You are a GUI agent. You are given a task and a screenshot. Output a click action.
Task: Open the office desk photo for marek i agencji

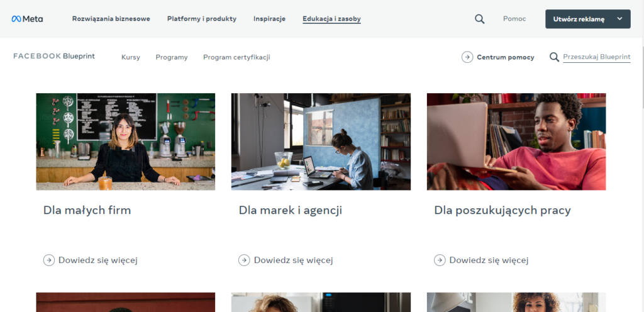click(x=321, y=142)
